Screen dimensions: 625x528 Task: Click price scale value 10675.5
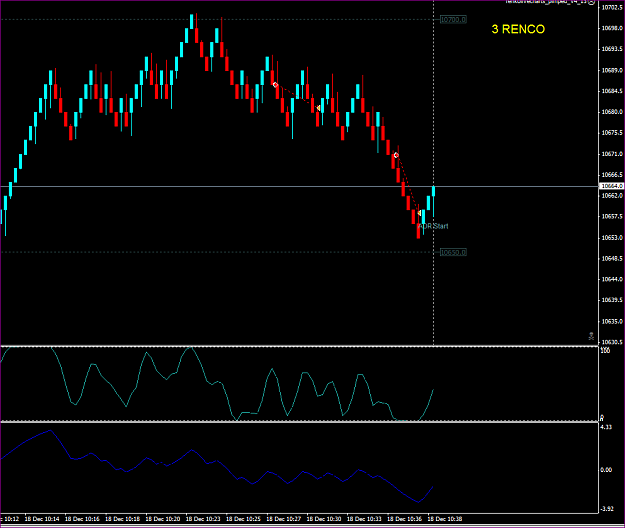pos(612,133)
